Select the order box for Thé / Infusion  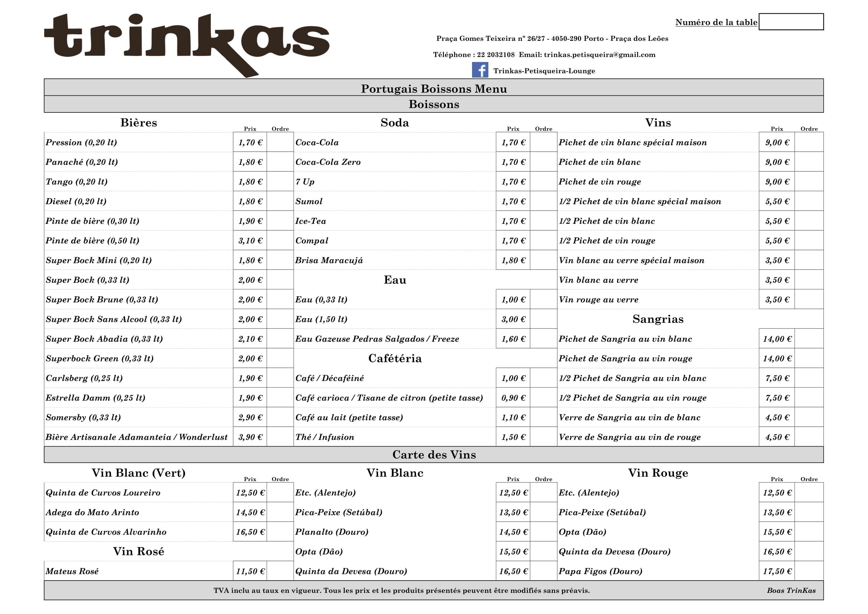coord(543,437)
